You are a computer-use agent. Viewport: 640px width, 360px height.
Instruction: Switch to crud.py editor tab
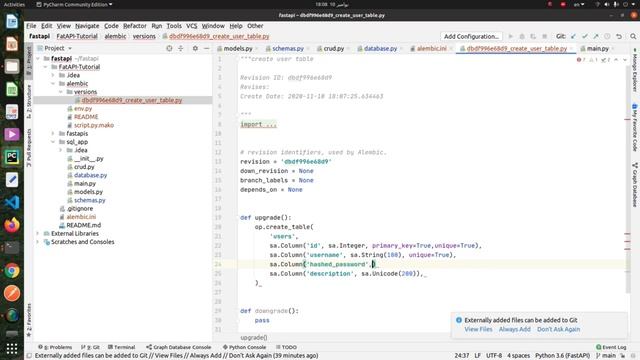pos(333,48)
